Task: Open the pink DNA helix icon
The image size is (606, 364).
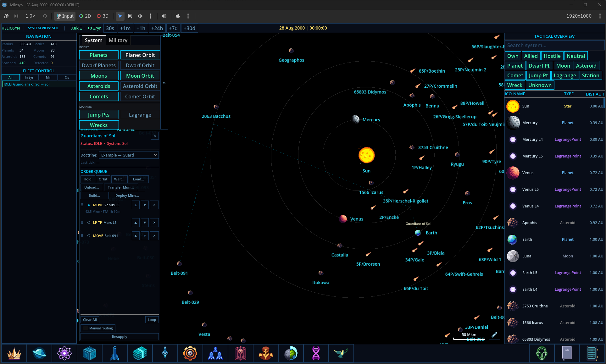Action: [316, 353]
